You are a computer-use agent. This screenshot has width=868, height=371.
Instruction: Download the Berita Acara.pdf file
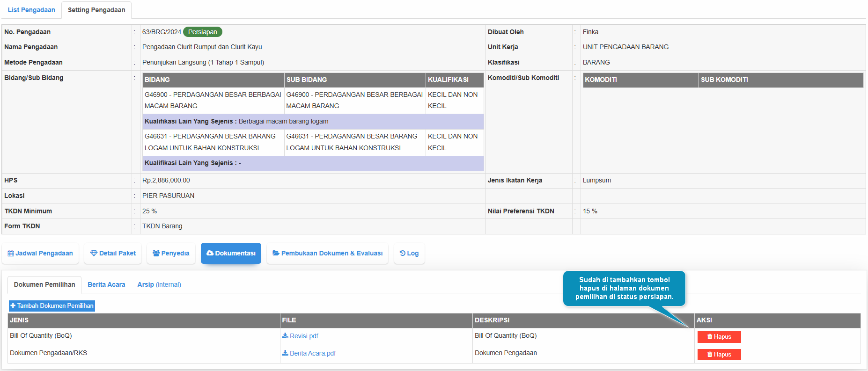(312, 353)
